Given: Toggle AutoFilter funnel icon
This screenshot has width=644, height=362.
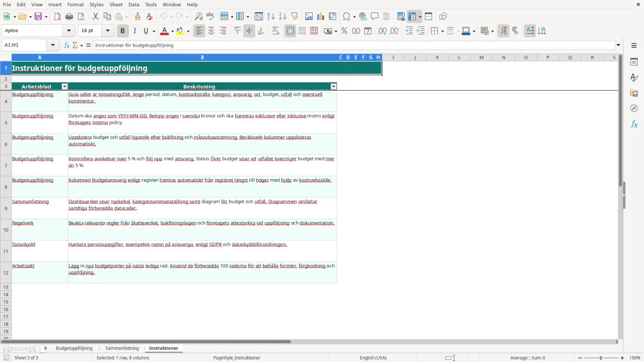Looking at the screenshot, I should [295, 17].
